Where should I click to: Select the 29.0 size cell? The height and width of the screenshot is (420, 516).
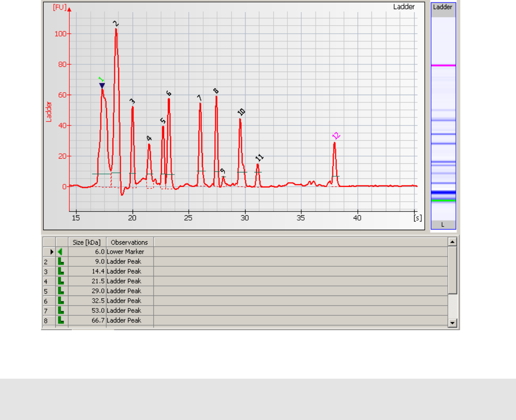[x=87, y=291]
